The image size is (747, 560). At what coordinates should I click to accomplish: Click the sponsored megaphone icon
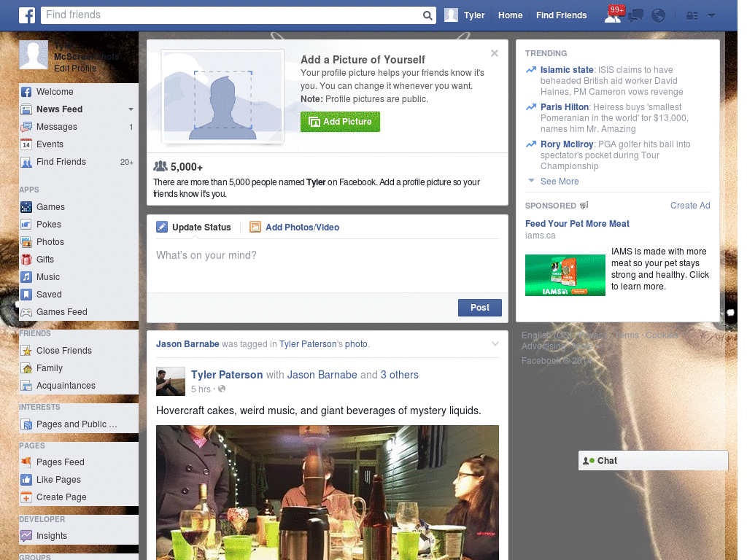(584, 205)
